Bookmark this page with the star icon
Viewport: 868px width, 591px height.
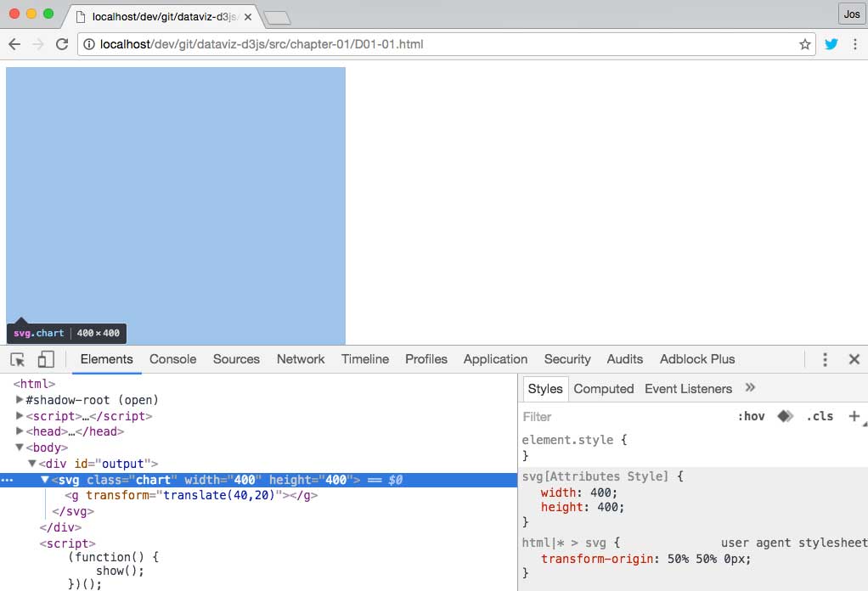tap(805, 44)
